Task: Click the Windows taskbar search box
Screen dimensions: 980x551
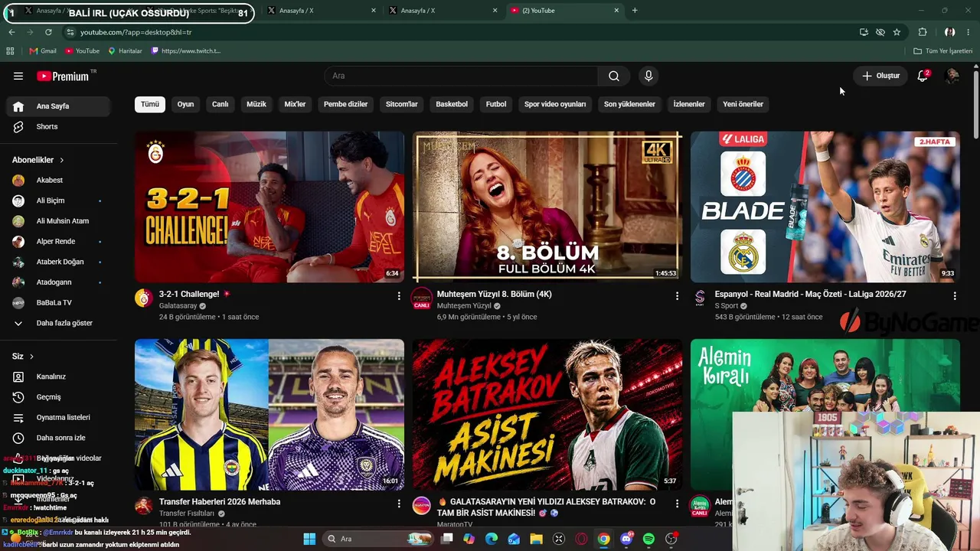Action: (x=377, y=539)
